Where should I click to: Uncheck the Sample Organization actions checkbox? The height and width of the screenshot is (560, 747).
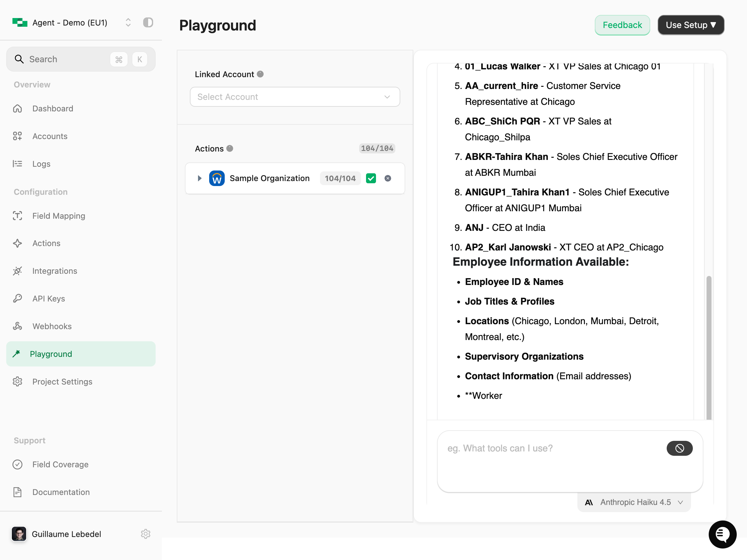[x=371, y=178]
